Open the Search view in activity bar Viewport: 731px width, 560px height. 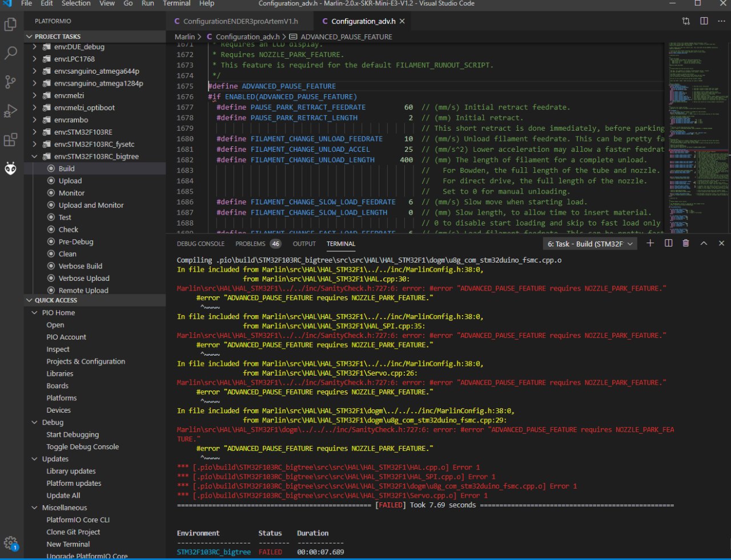point(10,53)
